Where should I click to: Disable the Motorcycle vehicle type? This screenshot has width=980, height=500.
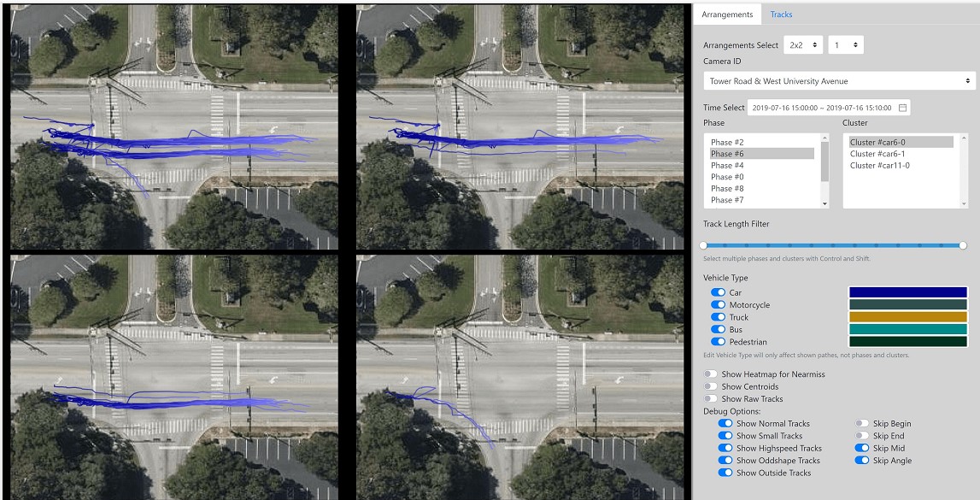click(x=718, y=305)
